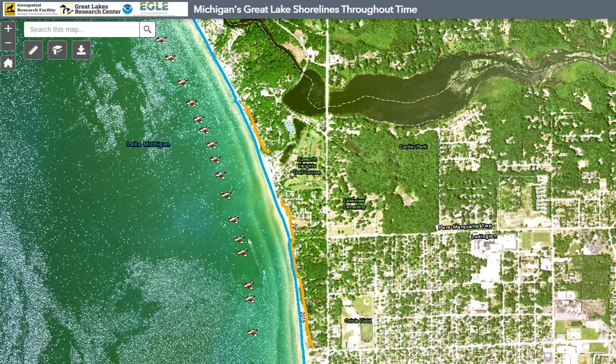Select the orange shoreline near Epworth Heights

[255, 128]
